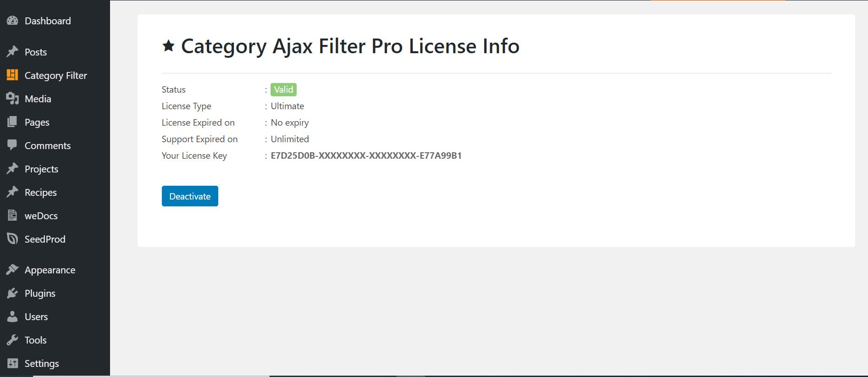
Task: Click the Comments speech bubble icon
Action: pos(12,145)
